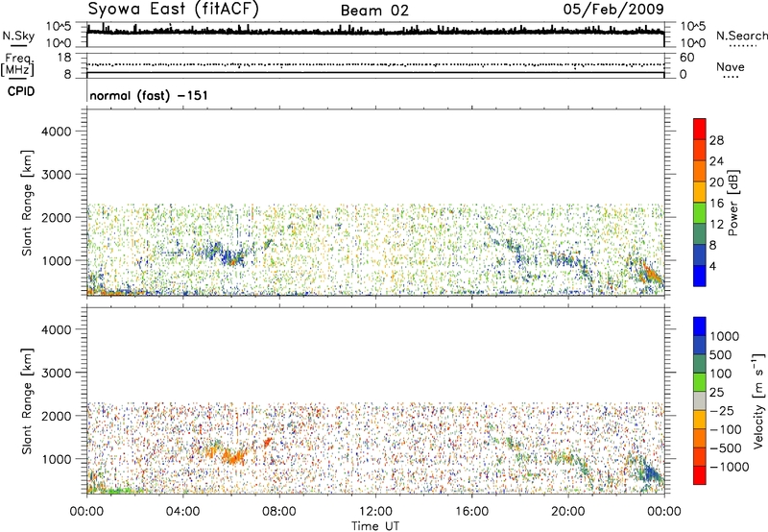Click blue velocity echo patch near 23:30
This screenshot has height=532, width=768.
coord(653,473)
